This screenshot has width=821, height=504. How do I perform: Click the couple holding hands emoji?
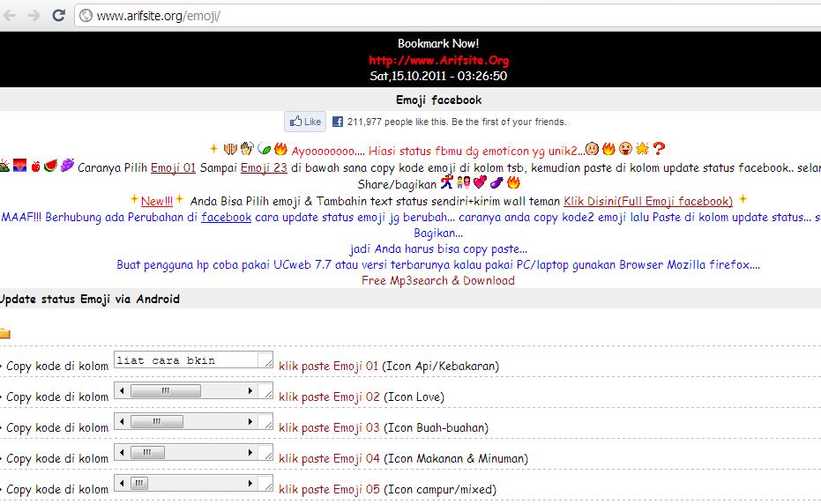[463, 182]
